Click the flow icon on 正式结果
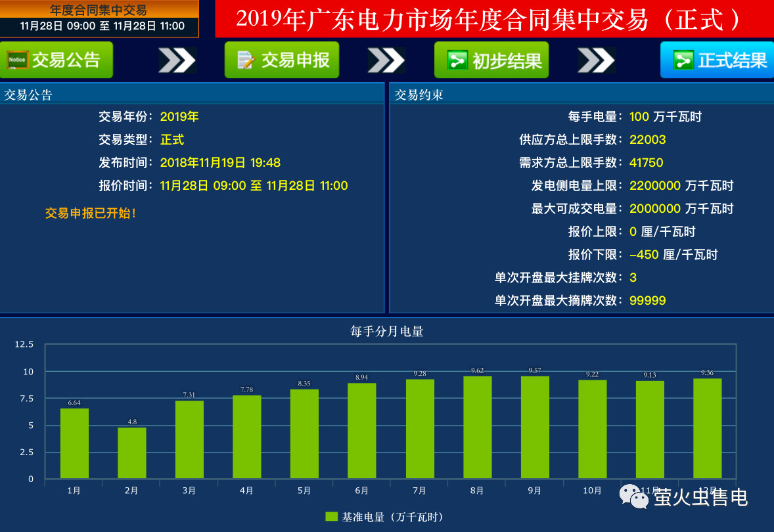The width and height of the screenshot is (774, 532). click(x=683, y=60)
